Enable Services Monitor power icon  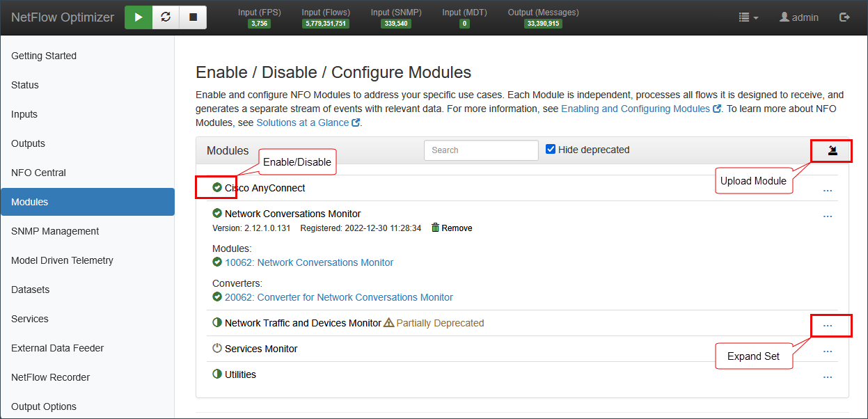(x=216, y=349)
